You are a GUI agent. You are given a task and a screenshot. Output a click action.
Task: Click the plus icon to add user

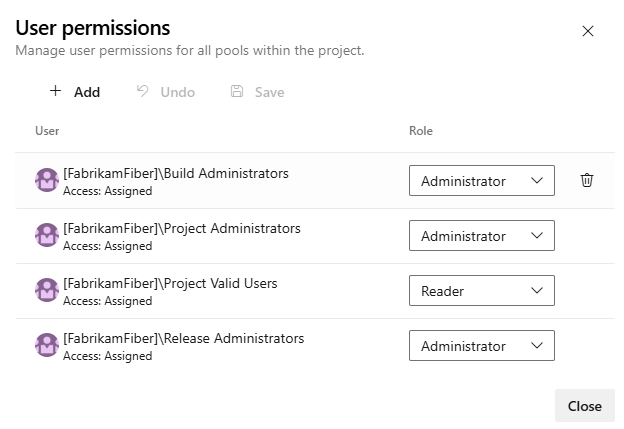(x=55, y=91)
